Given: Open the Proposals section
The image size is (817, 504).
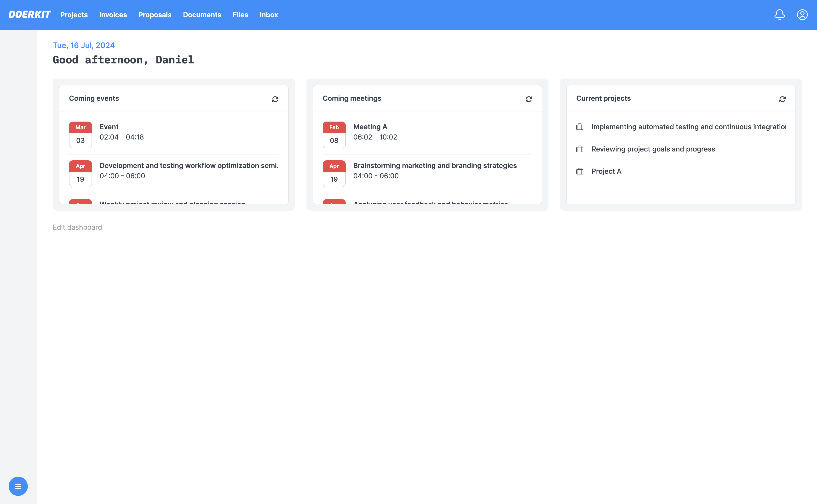Looking at the screenshot, I should (x=155, y=15).
